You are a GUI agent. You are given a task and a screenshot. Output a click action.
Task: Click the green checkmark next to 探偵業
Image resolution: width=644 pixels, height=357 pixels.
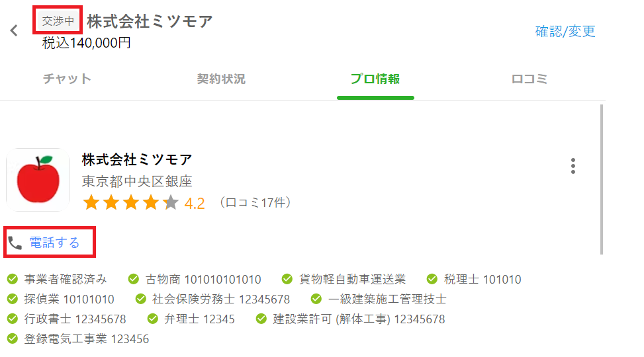click(13, 299)
